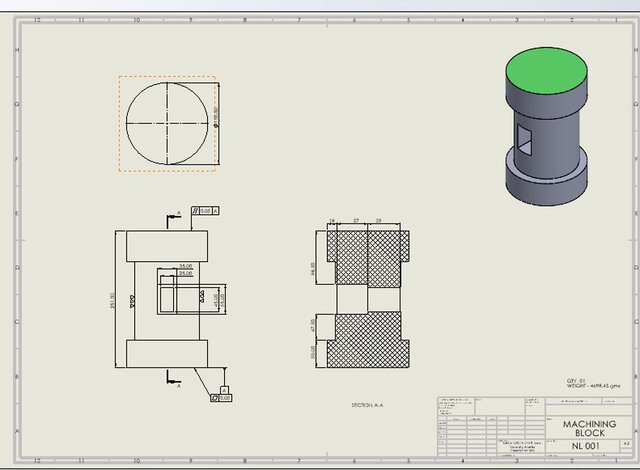This screenshot has height=470, width=640.
Task: Select the rectangular window cutout on the 3D model
Action: (524, 140)
